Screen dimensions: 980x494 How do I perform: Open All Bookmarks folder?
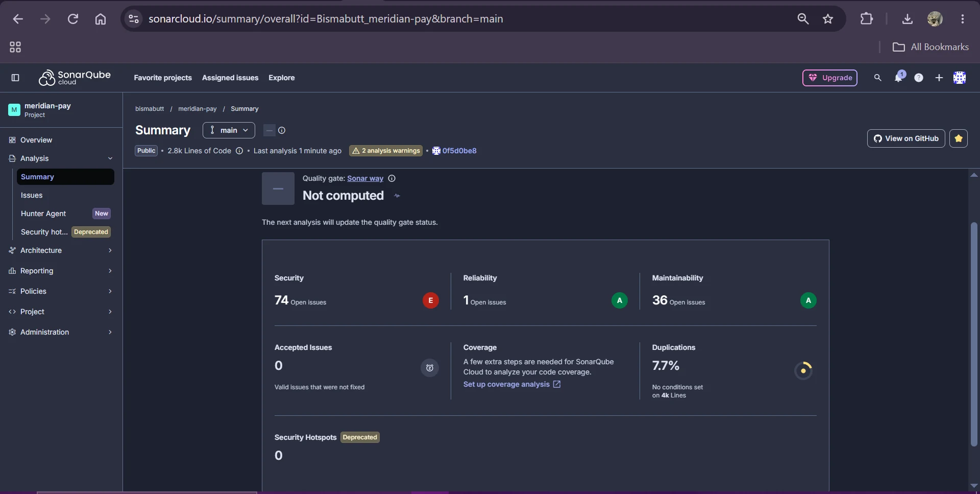[x=930, y=47]
